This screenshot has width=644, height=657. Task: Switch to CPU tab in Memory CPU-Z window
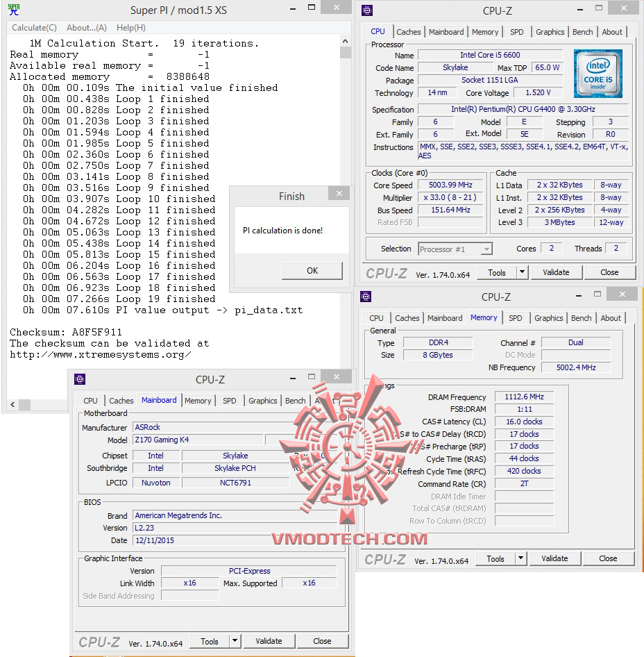tap(376, 318)
